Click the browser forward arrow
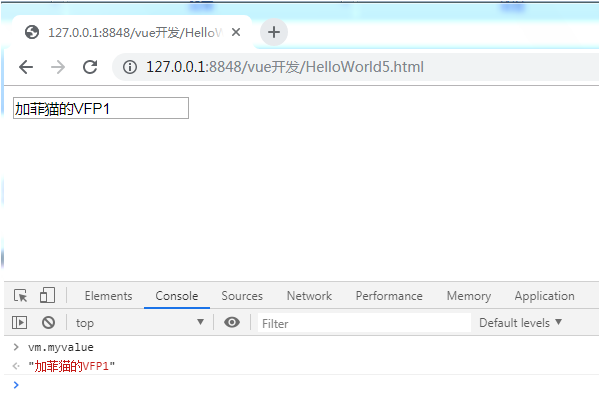The height and width of the screenshot is (398, 600). pos(58,67)
